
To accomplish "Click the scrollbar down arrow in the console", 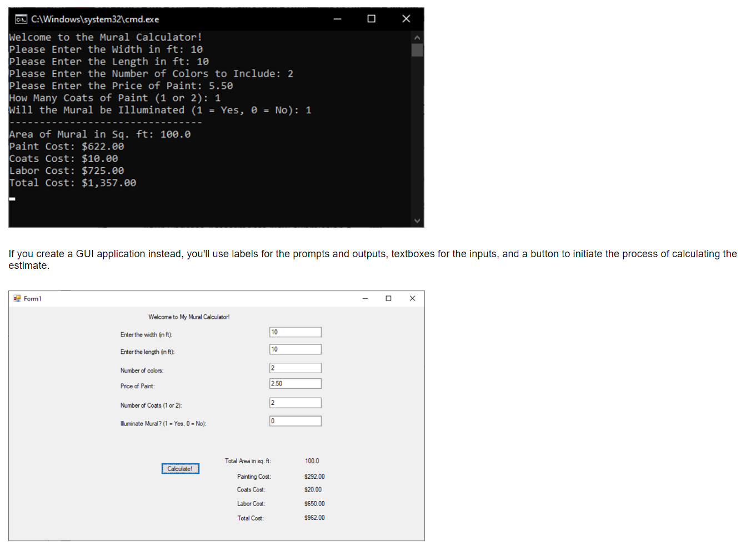I will click(x=417, y=221).
